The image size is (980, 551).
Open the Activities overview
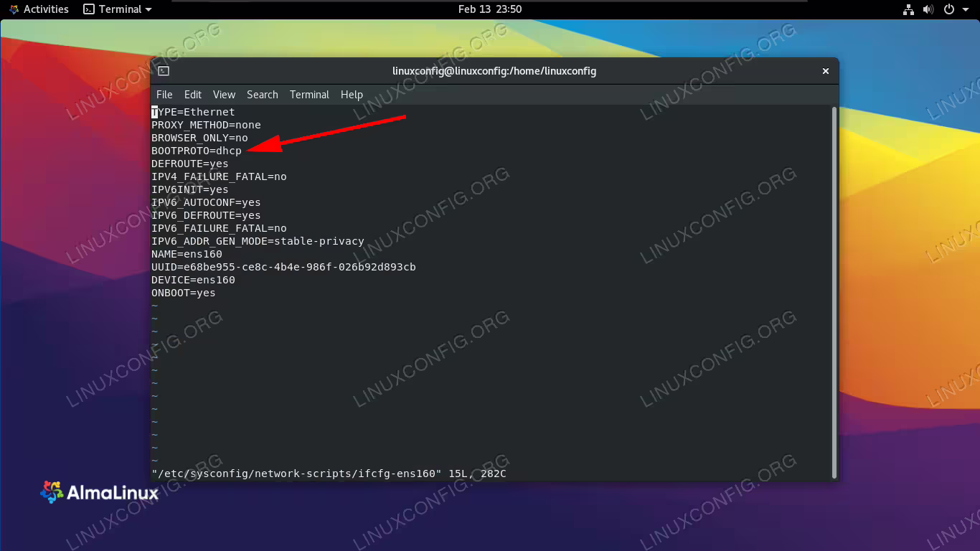click(39, 9)
